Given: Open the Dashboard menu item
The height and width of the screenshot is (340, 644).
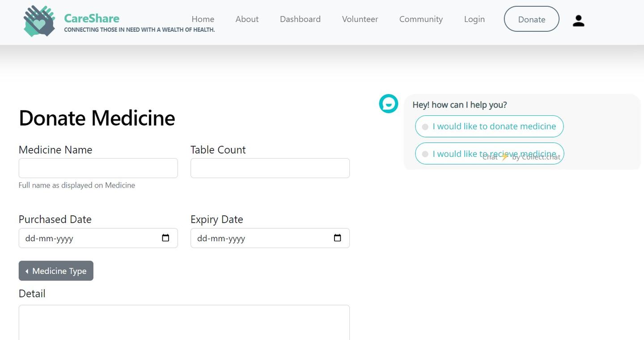Looking at the screenshot, I should 300,19.
